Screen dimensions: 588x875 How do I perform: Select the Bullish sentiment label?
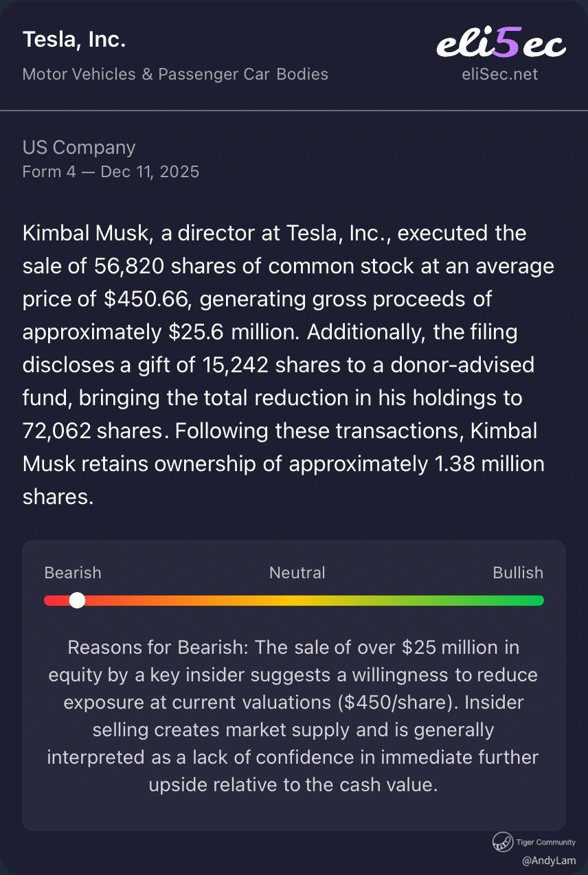click(518, 573)
